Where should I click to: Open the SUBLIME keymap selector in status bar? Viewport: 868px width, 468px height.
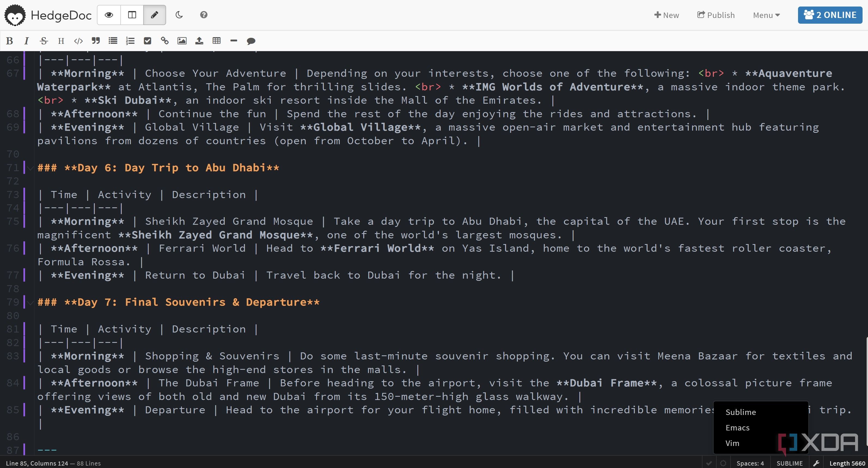[790, 463]
